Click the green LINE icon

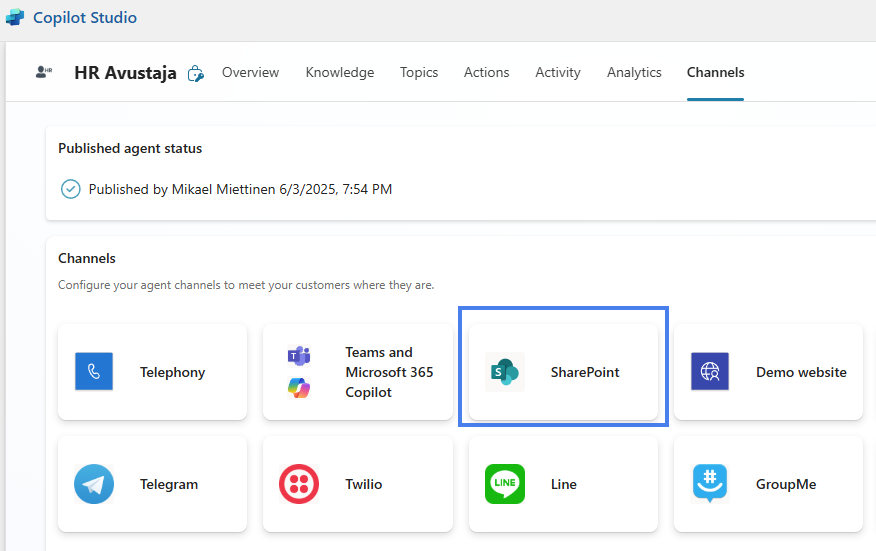(x=504, y=484)
